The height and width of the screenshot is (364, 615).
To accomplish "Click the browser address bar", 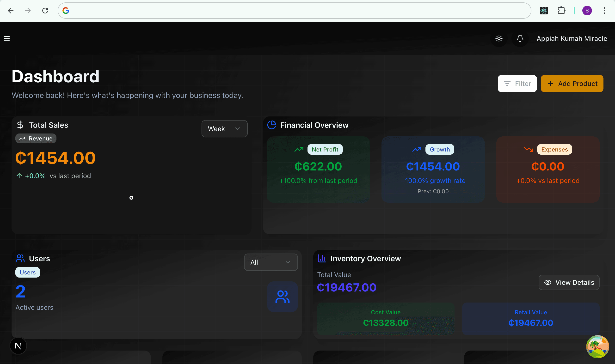I will point(295,11).
